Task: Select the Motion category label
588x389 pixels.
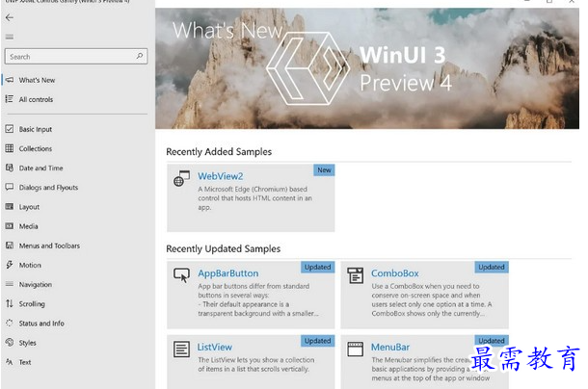Action: (30, 266)
